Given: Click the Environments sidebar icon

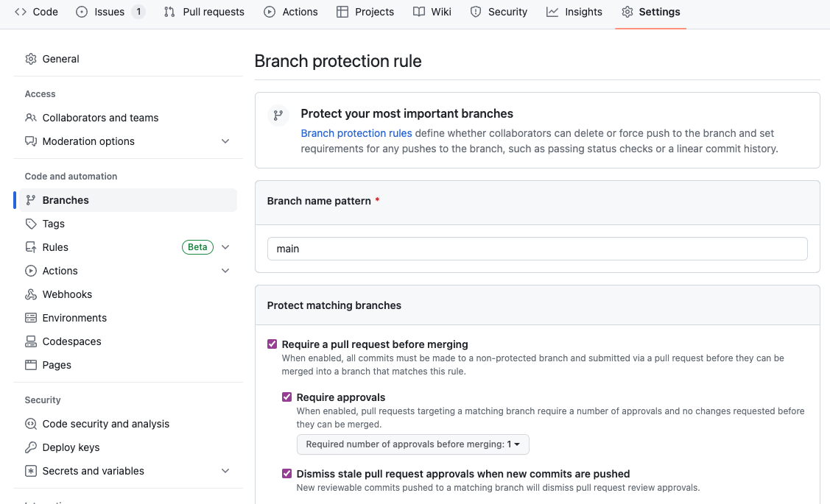Looking at the screenshot, I should point(31,318).
